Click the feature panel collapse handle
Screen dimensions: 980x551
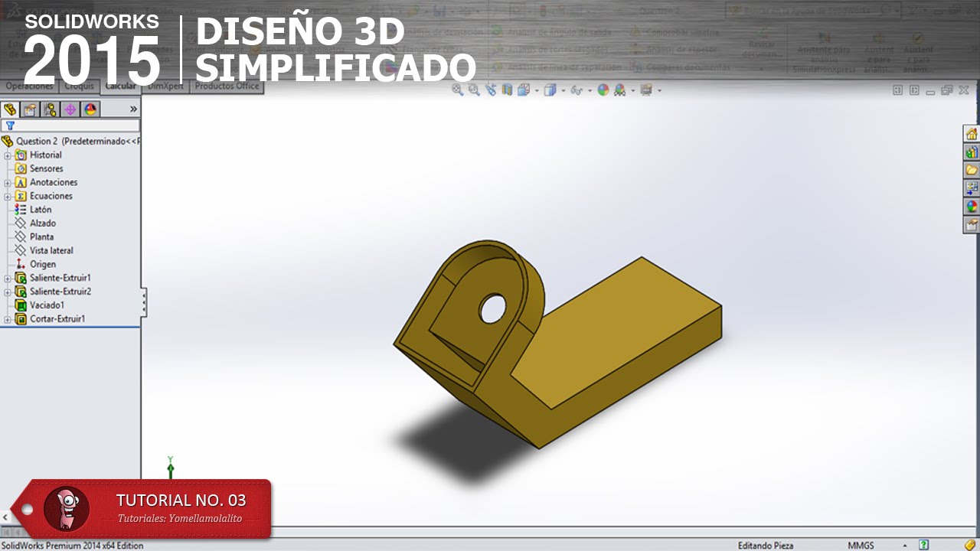[x=144, y=303]
